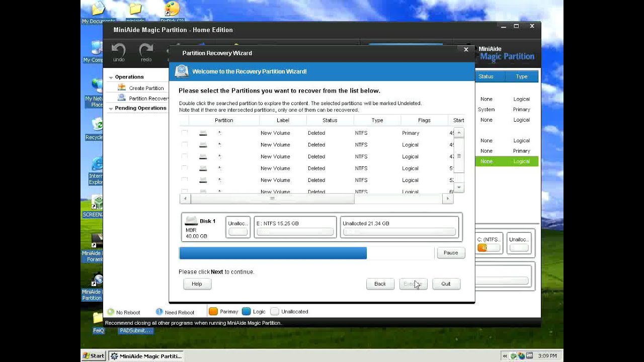
Task: Tick checkbox of row with start beginning 47
Action: 185,156
